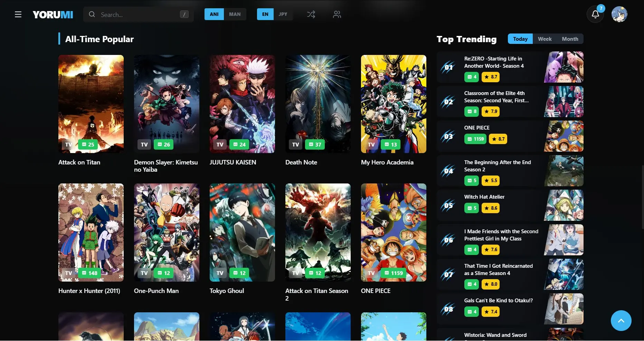This screenshot has height=341, width=644.
Task: Click the 7.4 rating on Gals Can't Be Kind
Action: [491, 312]
